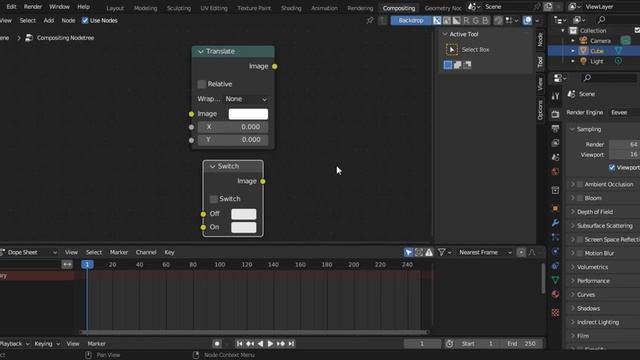
Task: Enable the Motion Blur checkbox
Action: point(580,253)
